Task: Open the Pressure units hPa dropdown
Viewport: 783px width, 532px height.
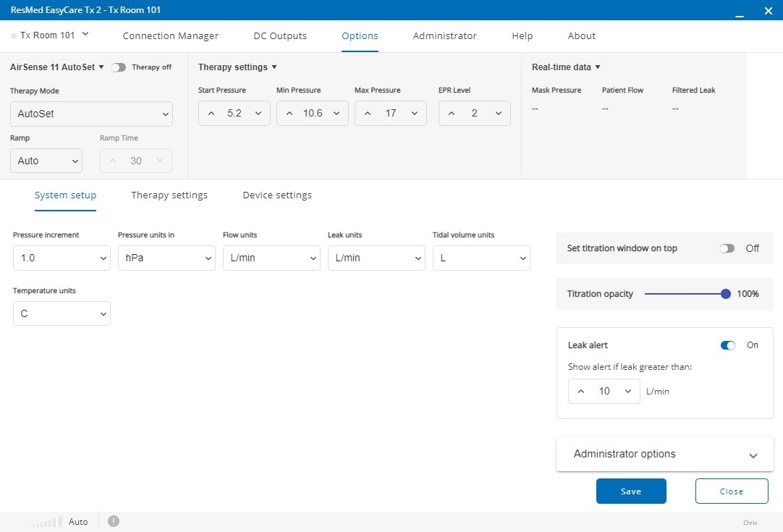Action: [166, 258]
